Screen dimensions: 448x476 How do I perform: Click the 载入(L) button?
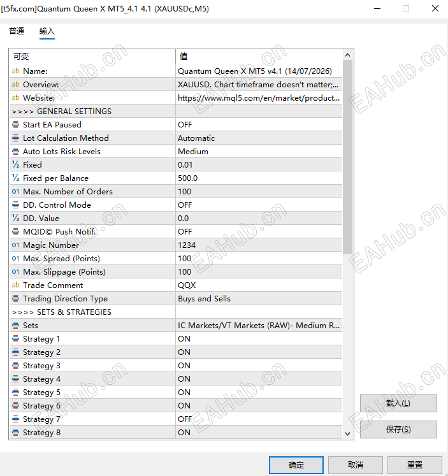coord(398,403)
